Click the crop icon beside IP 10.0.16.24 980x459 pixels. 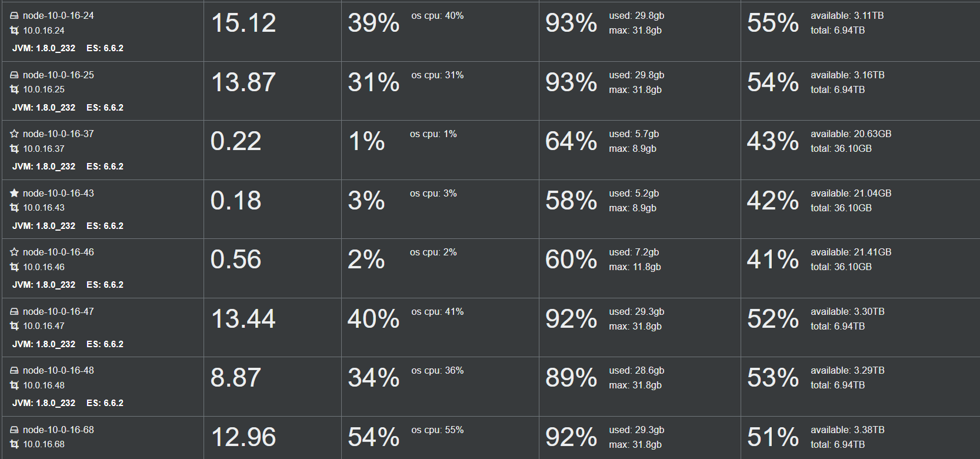(14, 31)
